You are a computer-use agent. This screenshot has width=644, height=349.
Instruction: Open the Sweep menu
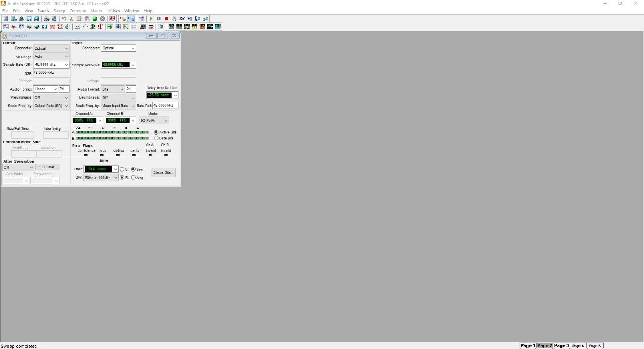tap(59, 11)
